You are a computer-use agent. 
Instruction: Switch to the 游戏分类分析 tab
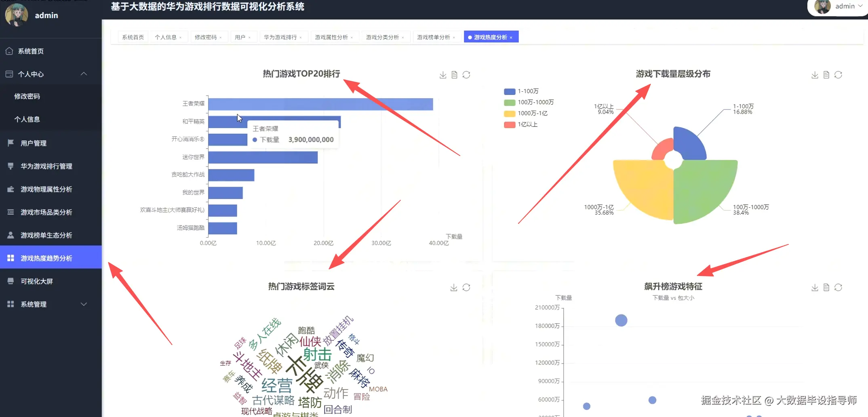tap(382, 37)
